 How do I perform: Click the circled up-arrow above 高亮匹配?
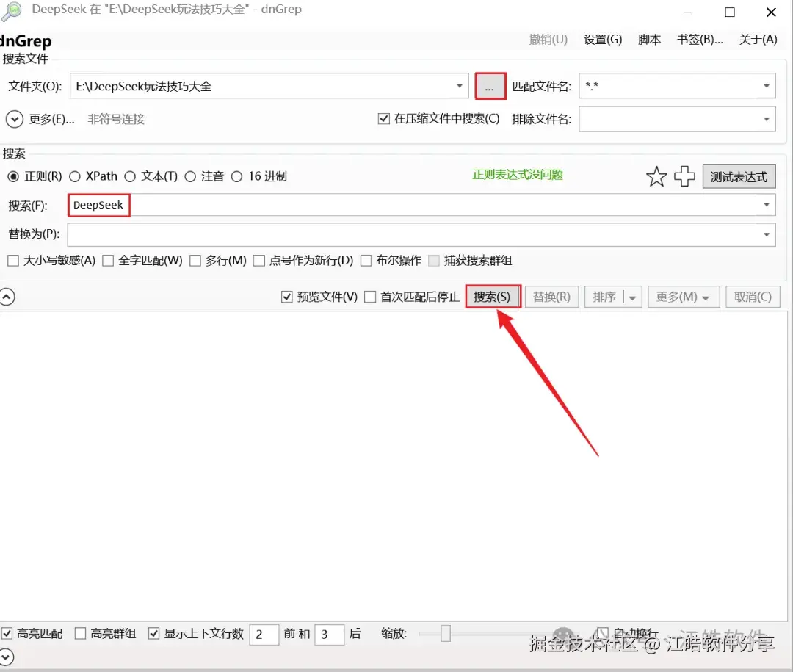8,296
